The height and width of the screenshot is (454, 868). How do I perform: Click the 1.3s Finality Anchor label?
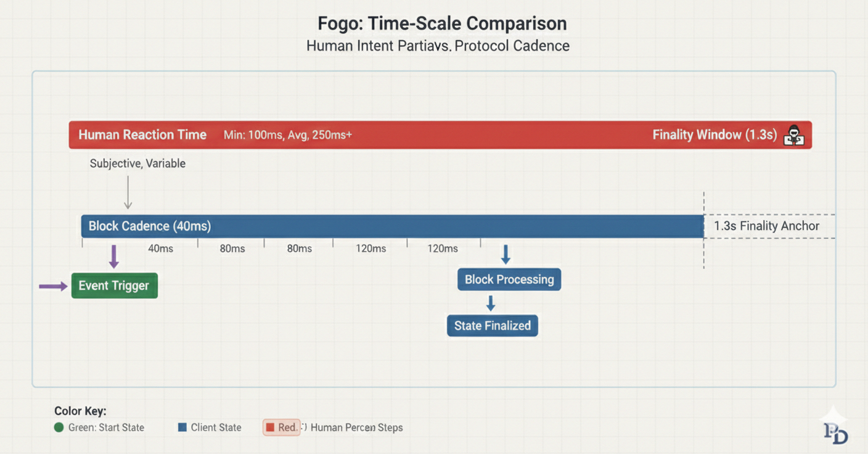pyautogui.click(x=766, y=226)
